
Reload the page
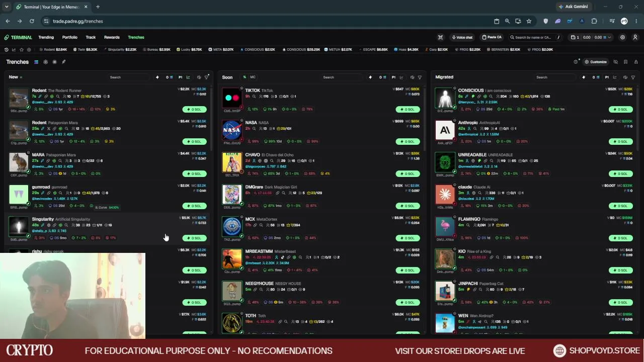point(32,21)
